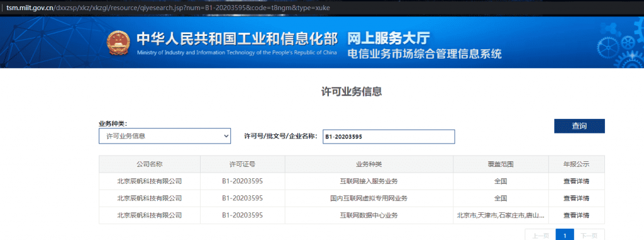Screen dimensions: 644x240
Task: Click the 许可业务信息 page heading
Action: tap(352, 92)
